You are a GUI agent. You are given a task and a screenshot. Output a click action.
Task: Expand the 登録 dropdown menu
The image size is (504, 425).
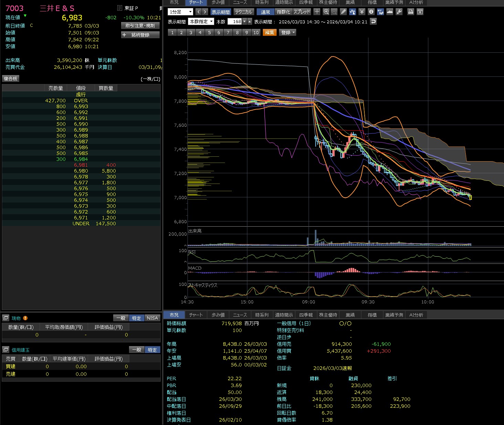point(288,32)
